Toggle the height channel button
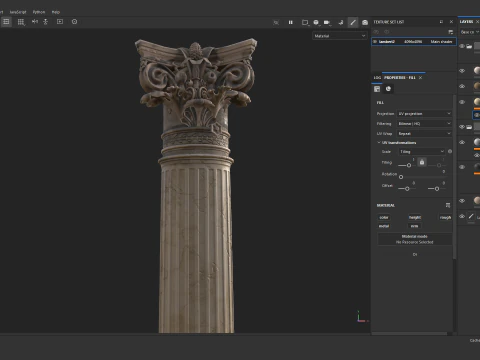 coord(415,217)
